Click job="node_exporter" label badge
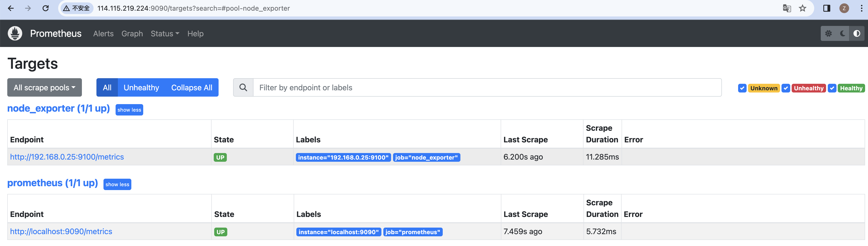The height and width of the screenshot is (246, 868). click(x=426, y=157)
